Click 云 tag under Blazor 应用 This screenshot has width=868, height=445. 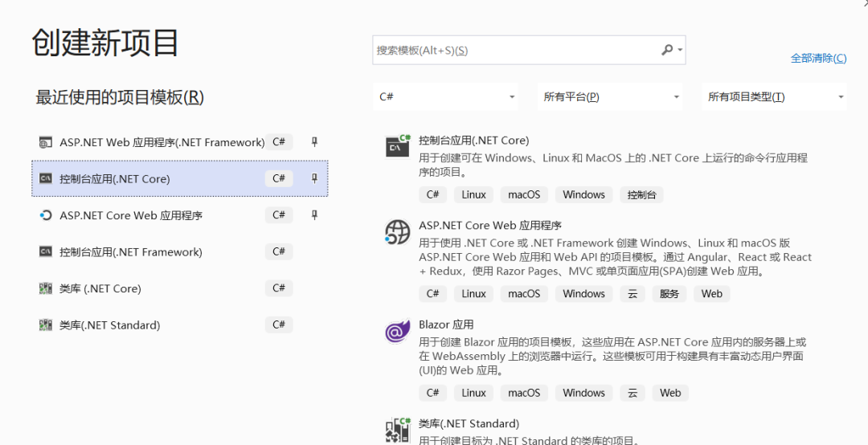[633, 393]
